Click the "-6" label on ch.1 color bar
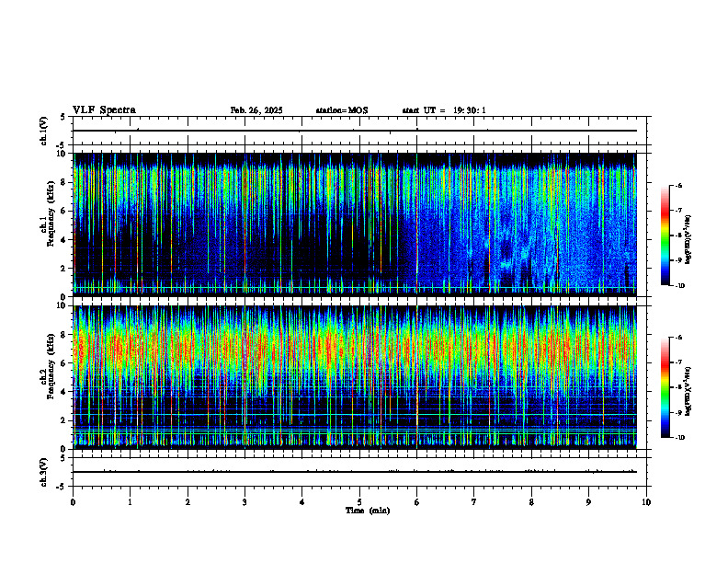Image resolution: width=728 pixels, height=563 pixels. click(678, 186)
